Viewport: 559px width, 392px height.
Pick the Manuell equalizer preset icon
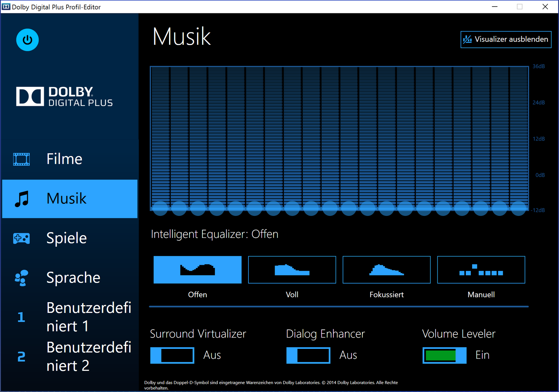[x=481, y=270]
